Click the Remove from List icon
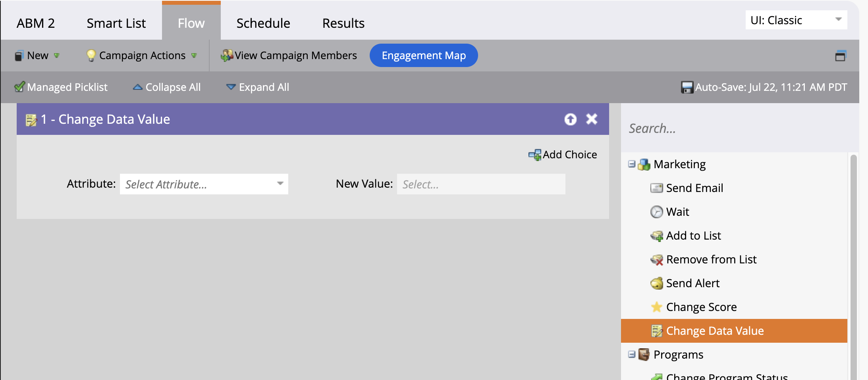 (656, 260)
